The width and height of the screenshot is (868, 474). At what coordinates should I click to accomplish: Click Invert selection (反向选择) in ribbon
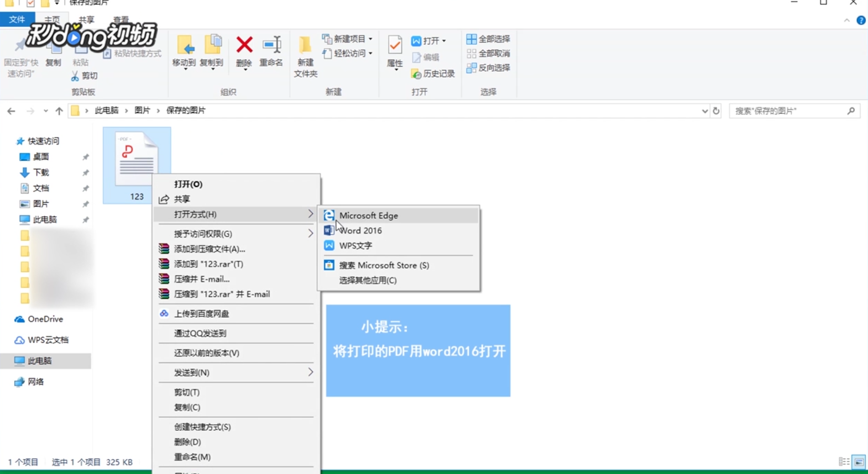(488, 68)
